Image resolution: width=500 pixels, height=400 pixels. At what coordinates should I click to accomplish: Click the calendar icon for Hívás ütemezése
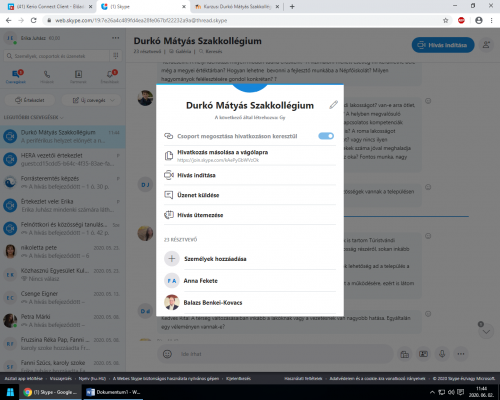169,215
